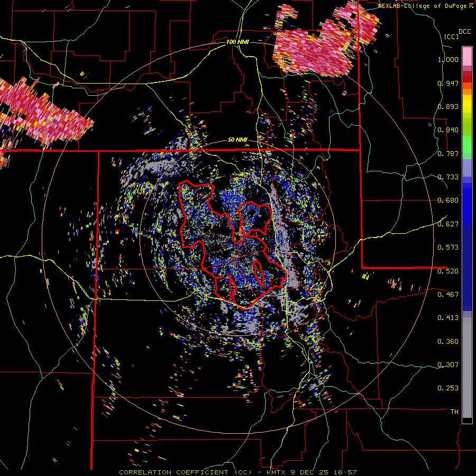Click the 1.000 value on the CC scale
This screenshot has width=476, height=476.
448,59
